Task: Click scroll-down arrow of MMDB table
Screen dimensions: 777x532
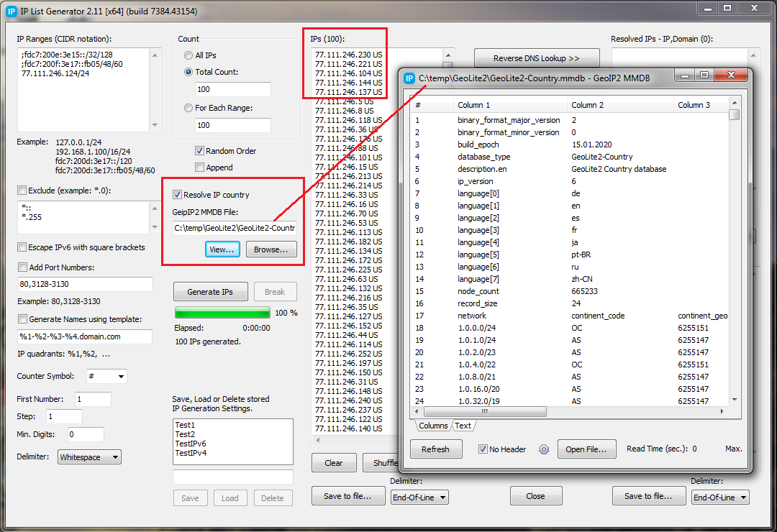Action: (734, 400)
